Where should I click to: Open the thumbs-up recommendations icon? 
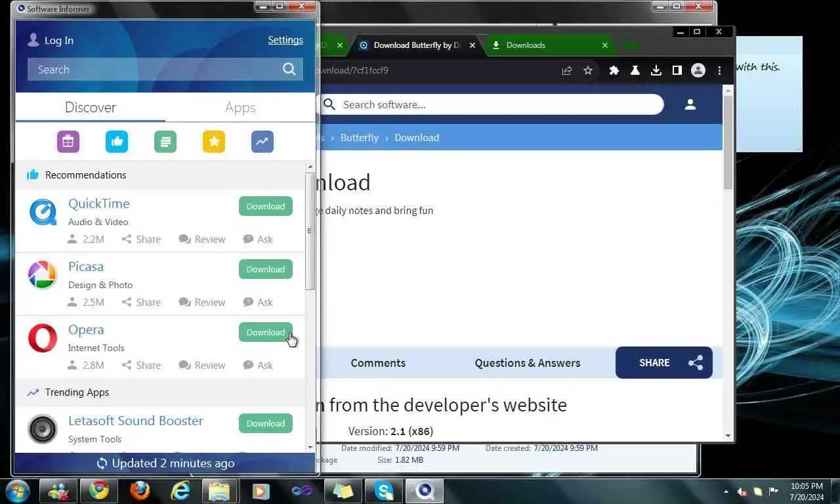pos(117,141)
